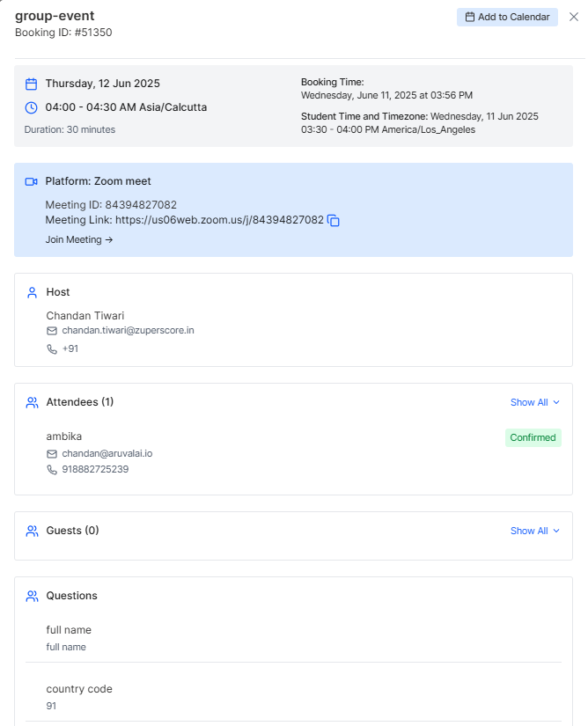Copy the Zoom meeting link icon
Viewport: 588px width, 726px height.
(334, 221)
